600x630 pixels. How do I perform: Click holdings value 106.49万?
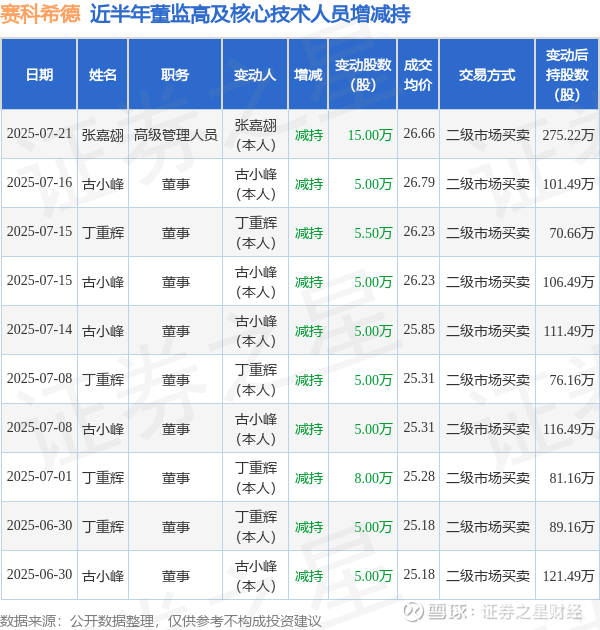(568, 282)
